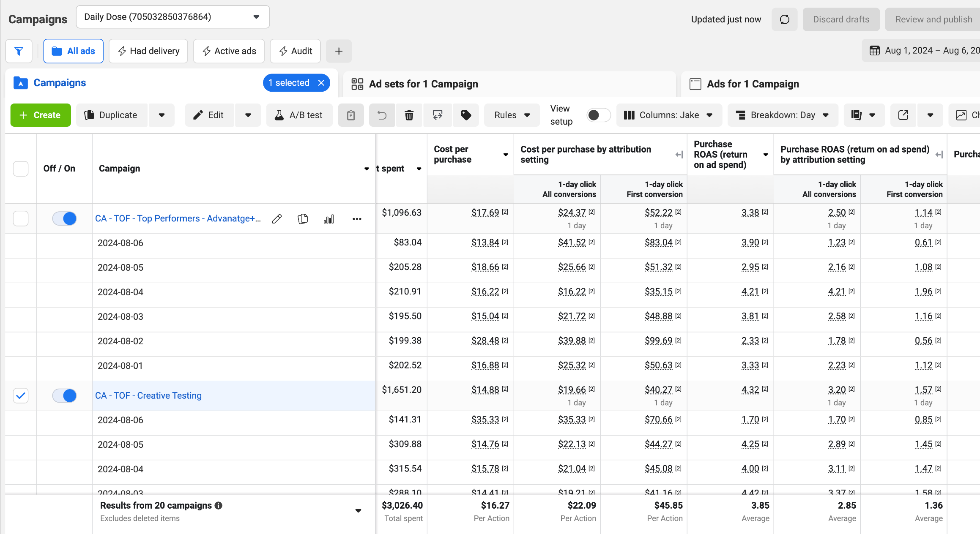
Task: Select all campaigns with header checkbox
Action: (x=21, y=169)
